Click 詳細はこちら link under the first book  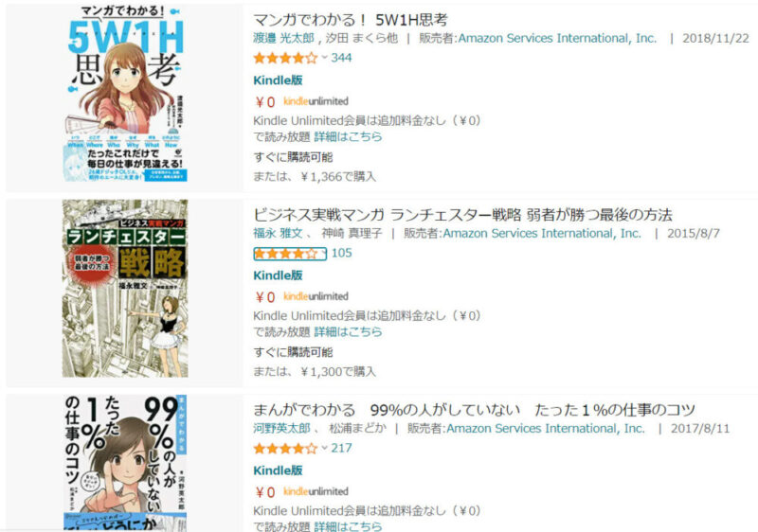(348, 136)
